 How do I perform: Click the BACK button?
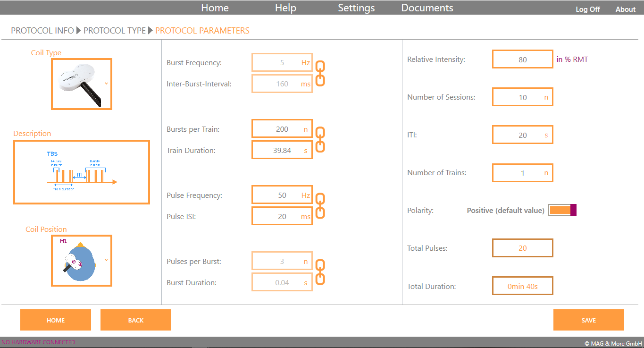pyautogui.click(x=136, y=320)
